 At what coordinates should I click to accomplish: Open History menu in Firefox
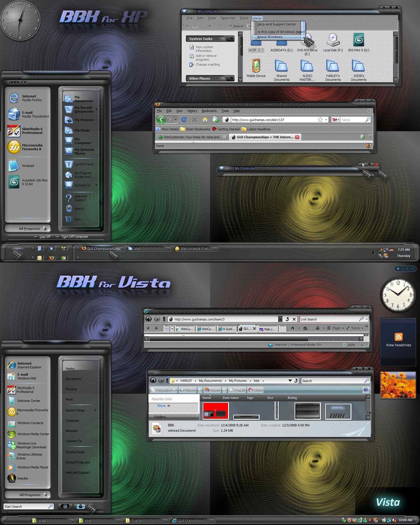tap(192, 111)
